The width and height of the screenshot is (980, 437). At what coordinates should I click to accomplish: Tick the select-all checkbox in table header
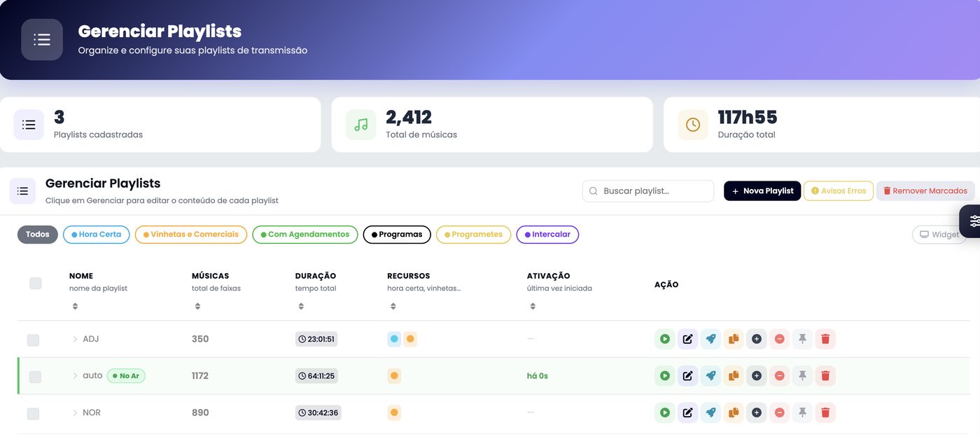coord(36,284)
